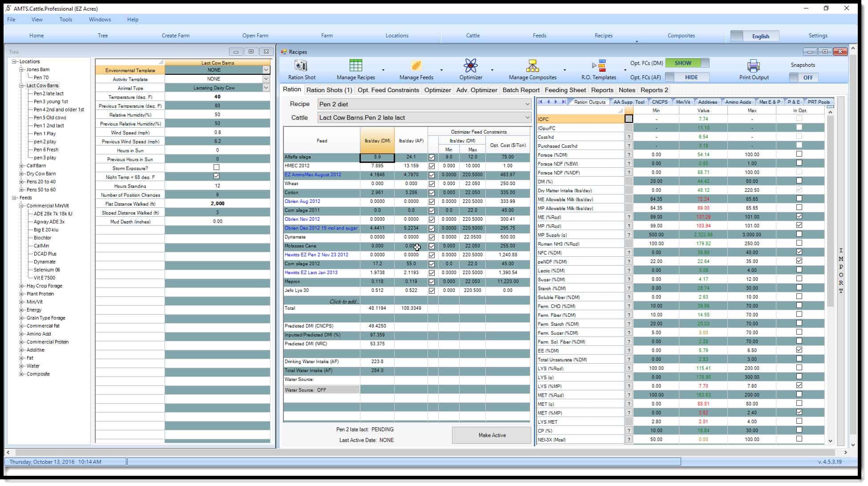Click the Print Output icon

(x=753, y=67)
